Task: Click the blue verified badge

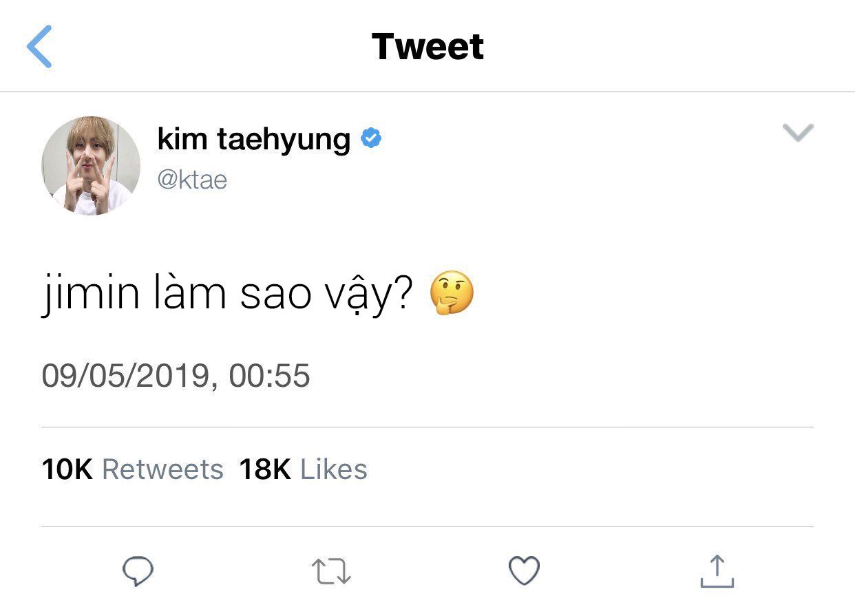Action: pos(372,139)
